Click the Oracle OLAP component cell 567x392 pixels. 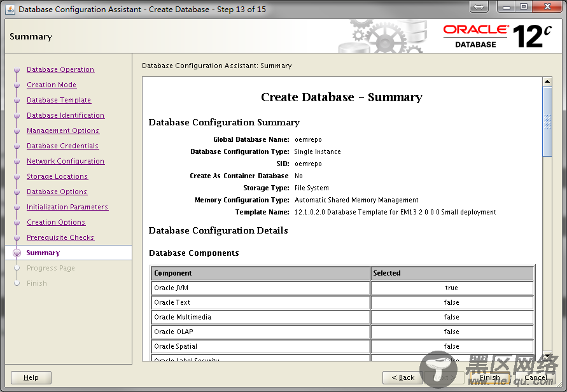click(x=260, y=332)
